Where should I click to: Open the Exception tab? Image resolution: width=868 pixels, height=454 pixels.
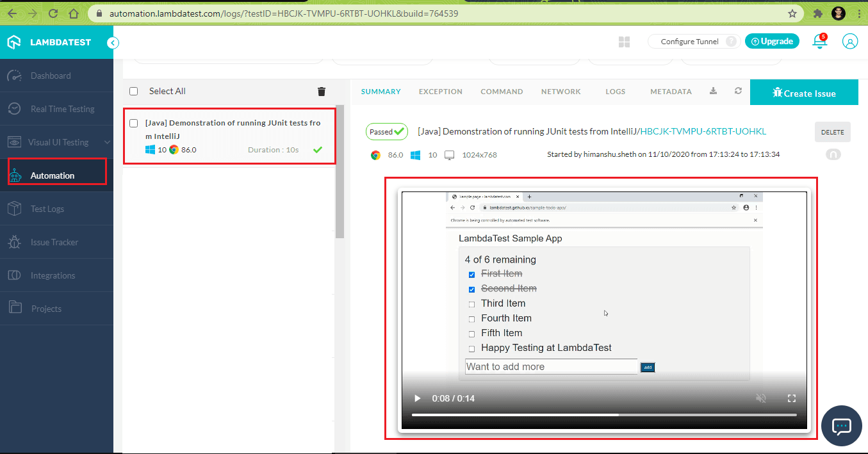point(440,92)
